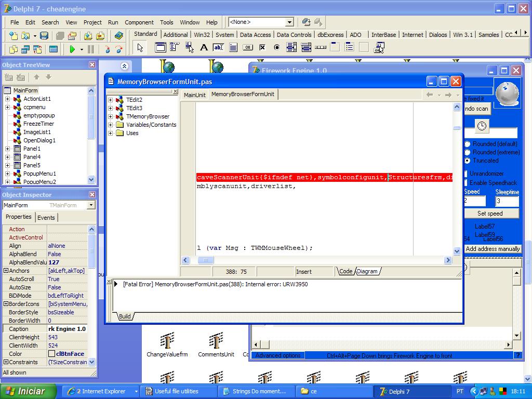Select the Edit component in the palette
532x399 pixels.
(x=218, y=48)
